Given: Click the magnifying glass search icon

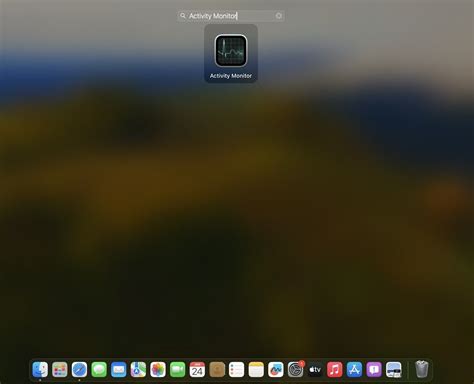Looking at the screenshot, I should tap(183, 15).
